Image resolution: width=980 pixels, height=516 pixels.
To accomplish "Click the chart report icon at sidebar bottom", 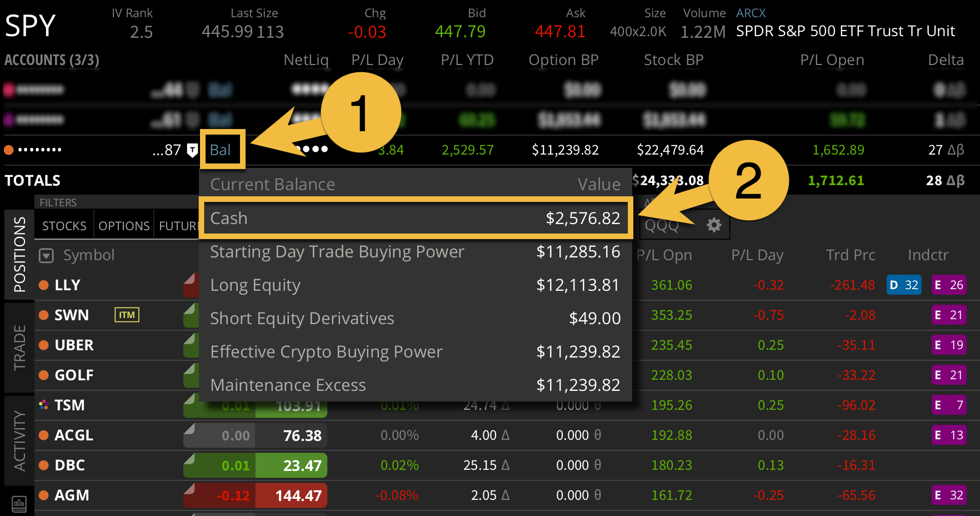I will point(19,505).
